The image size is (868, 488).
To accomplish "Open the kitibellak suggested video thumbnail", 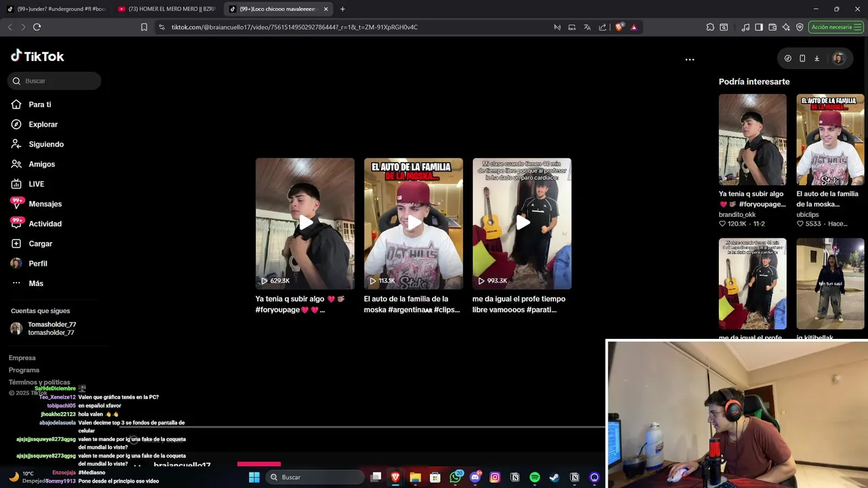I will coord(830,283).
